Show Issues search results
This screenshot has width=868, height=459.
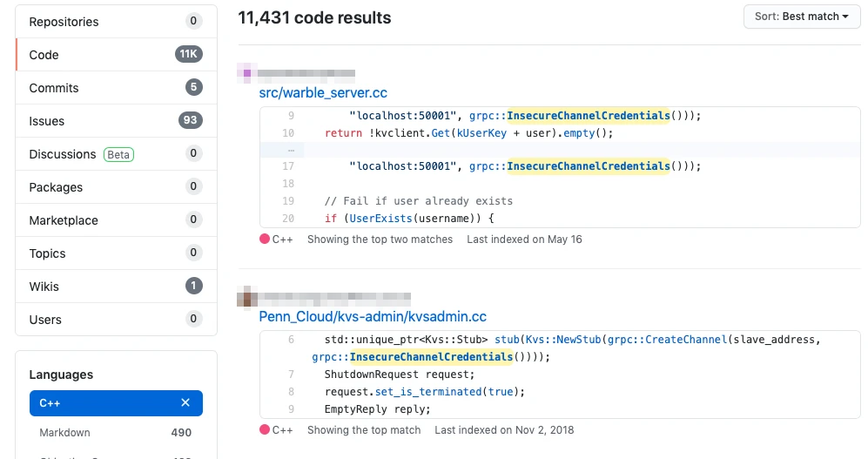[47, 121]
